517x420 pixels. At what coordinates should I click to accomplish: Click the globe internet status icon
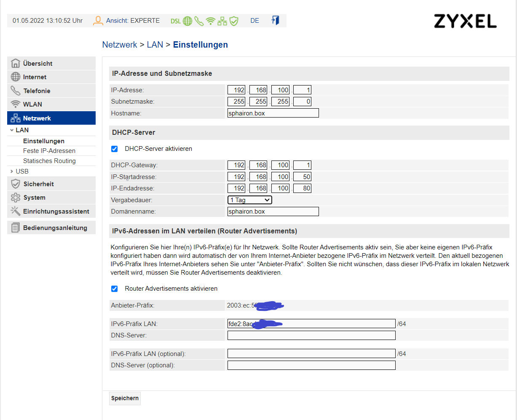click(188, 21)
